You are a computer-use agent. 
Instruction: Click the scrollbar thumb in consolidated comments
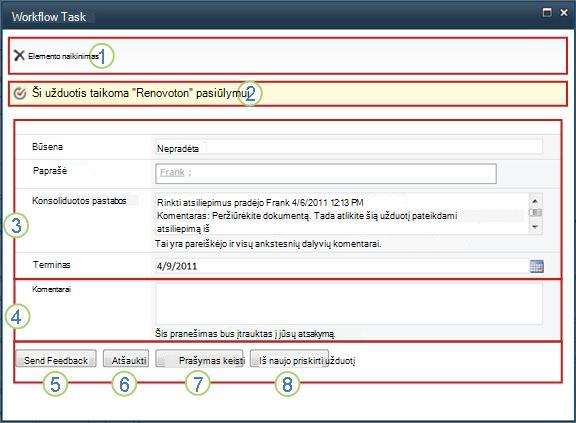tap(535, 213)
